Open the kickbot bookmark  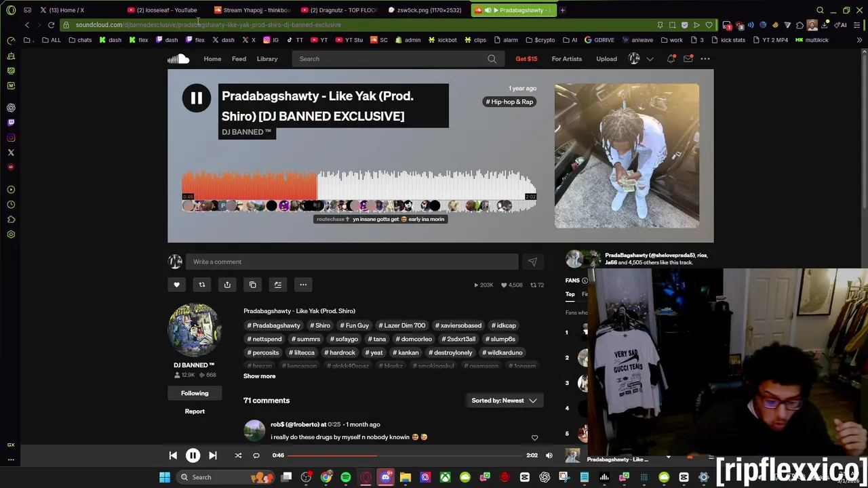[442, 40]
